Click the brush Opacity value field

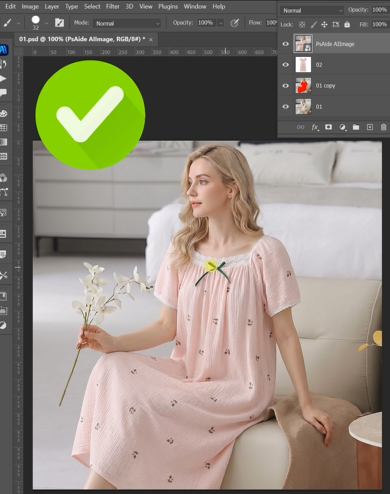[205, 23]
